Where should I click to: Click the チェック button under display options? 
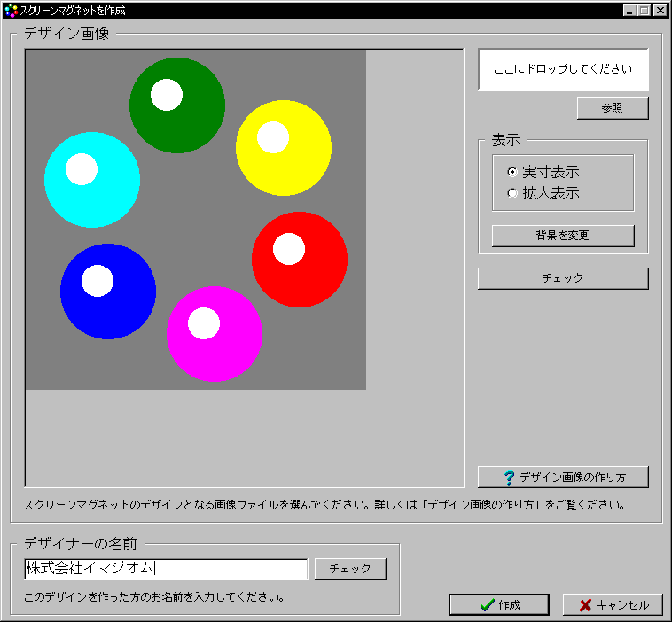(x=563, y=278)
